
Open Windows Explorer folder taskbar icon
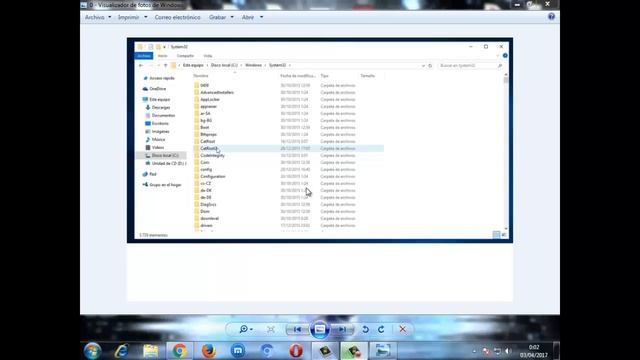pos(150,351)
